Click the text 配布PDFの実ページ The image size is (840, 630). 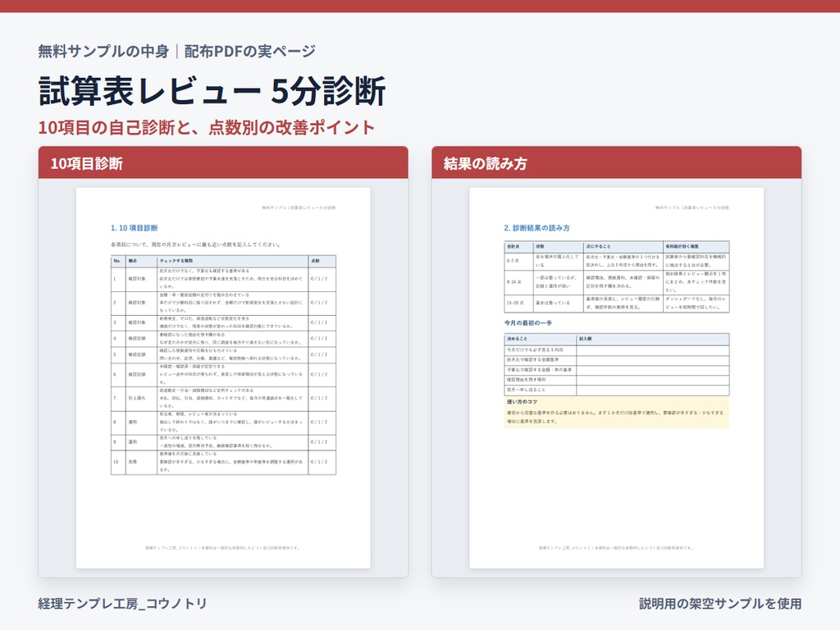pyautogui.click(x=249, y=52)
